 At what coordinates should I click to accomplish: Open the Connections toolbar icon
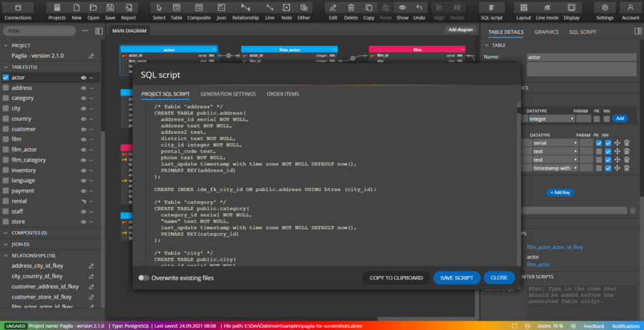tap(18, 11)
